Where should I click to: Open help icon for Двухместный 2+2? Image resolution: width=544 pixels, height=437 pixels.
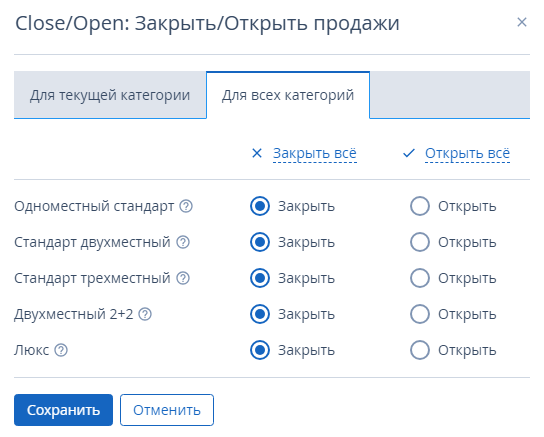(145, 314)
